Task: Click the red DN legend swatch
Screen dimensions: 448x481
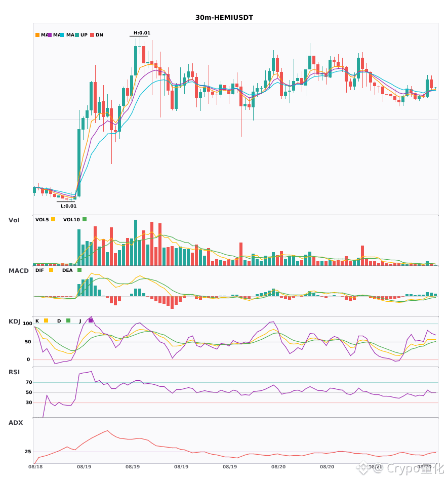Action: pos(92,35)
